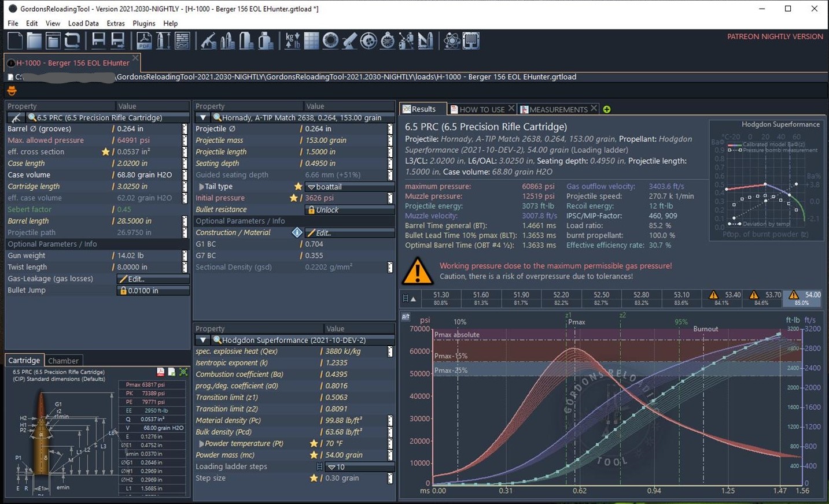Screen dimensions: 829x504
Task: Open the Plugins menu
Action: (x=144, y=23)
